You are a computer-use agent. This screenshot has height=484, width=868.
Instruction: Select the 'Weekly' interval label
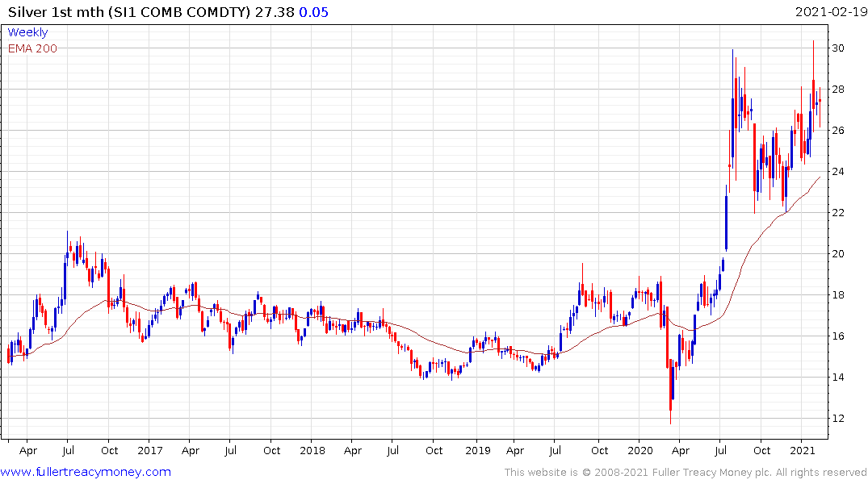tap(27, 32)
